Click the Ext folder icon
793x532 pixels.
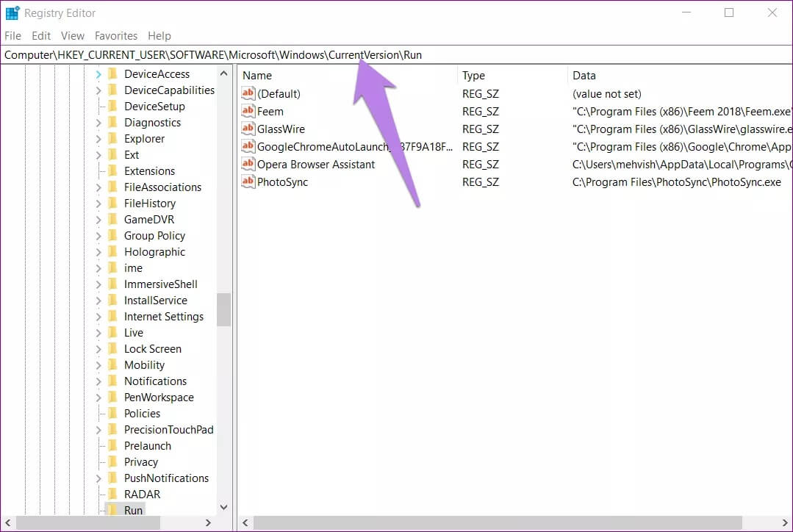pos(112,155)
